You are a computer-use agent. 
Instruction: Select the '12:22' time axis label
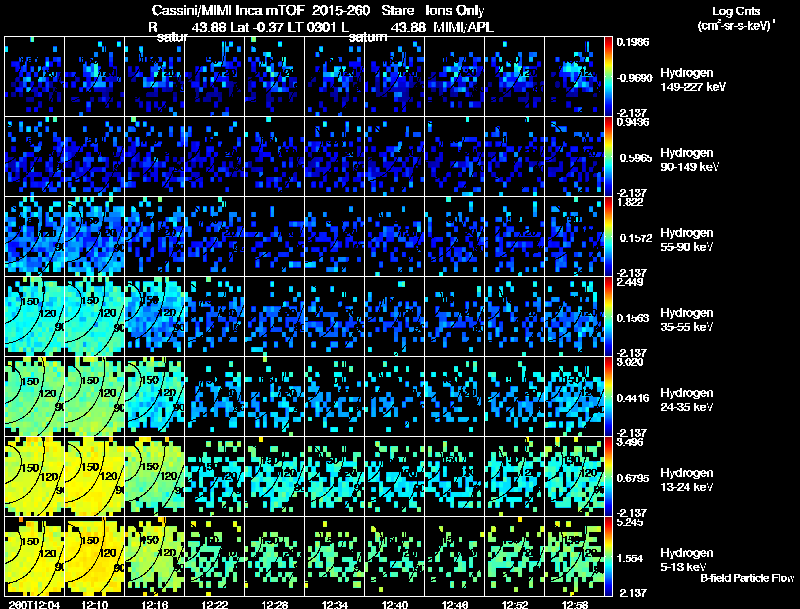coord(214,604)
